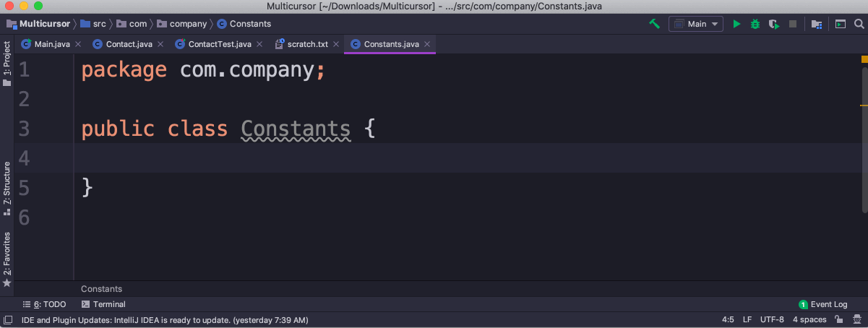The width and height of the screenshot is (868, 328).
Task: Run Main with the green play button
Action: (x=736, y=24)
